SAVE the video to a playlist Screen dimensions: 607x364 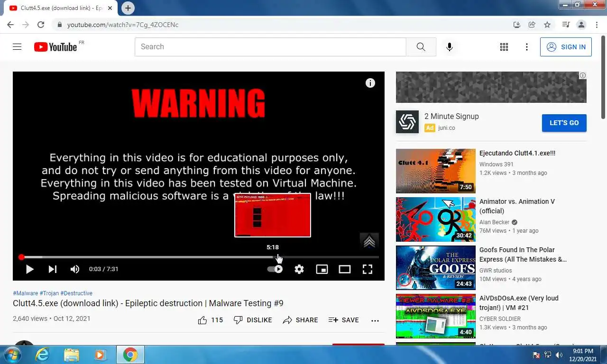click(344, 320)
